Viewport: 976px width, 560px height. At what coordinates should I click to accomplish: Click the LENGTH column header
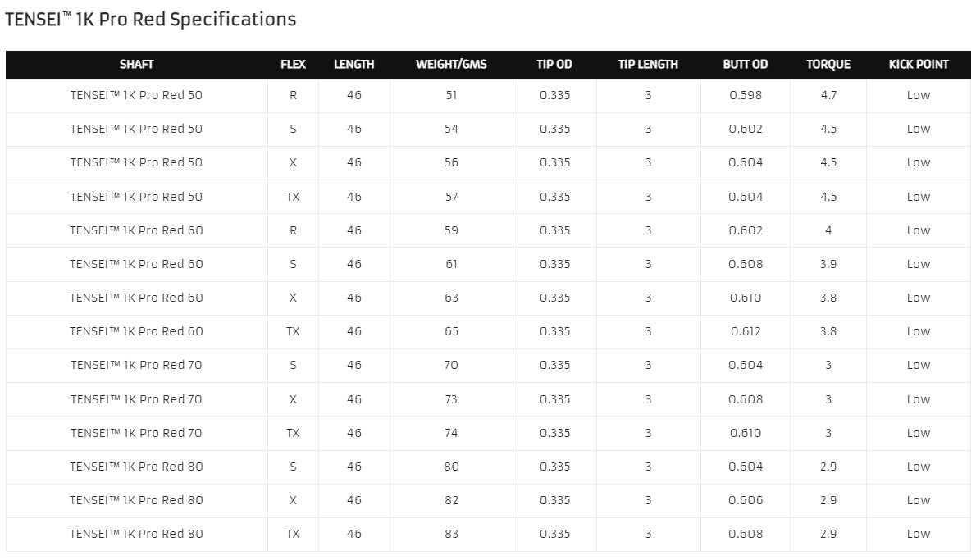353,65
